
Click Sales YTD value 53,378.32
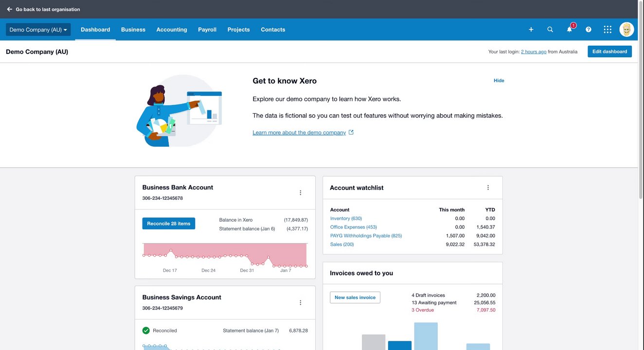[484, 245]
